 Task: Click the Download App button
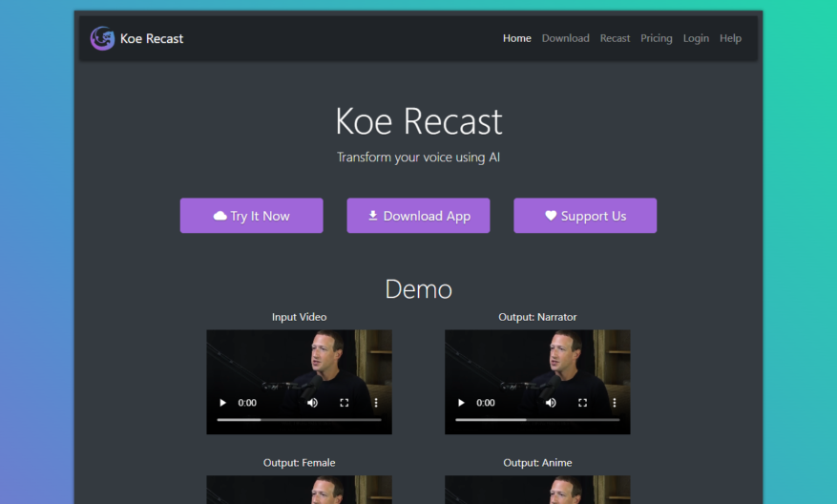pyautogui.click(x=418, y=216)
